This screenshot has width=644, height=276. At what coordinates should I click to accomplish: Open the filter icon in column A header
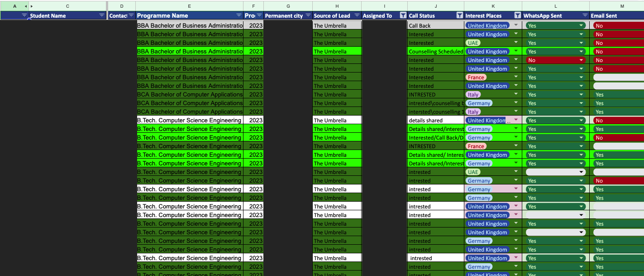click(x=24, y=15)
